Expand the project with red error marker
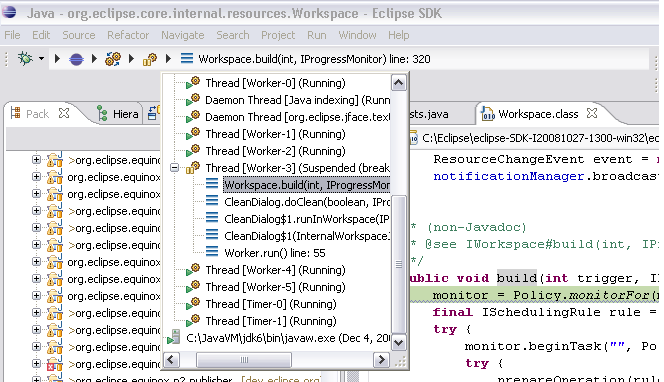The height and width of the screenshot is (382, 664). pos(36,363)
